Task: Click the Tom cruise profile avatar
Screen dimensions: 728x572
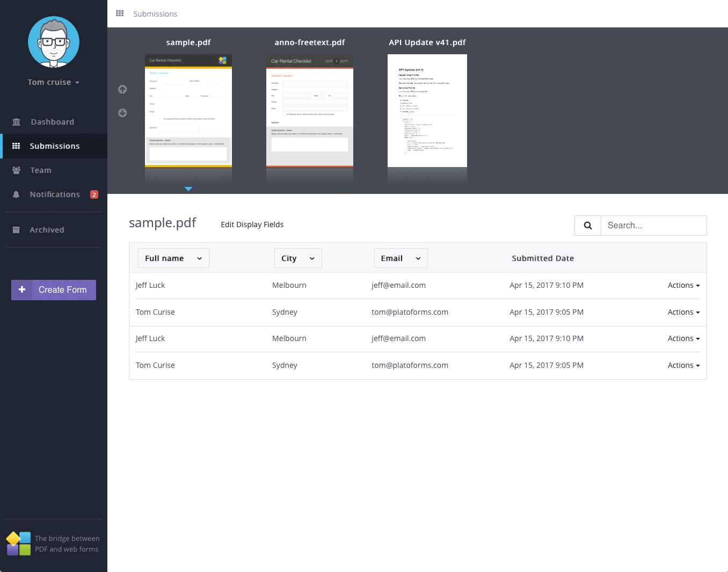Action: coord(54,42)
